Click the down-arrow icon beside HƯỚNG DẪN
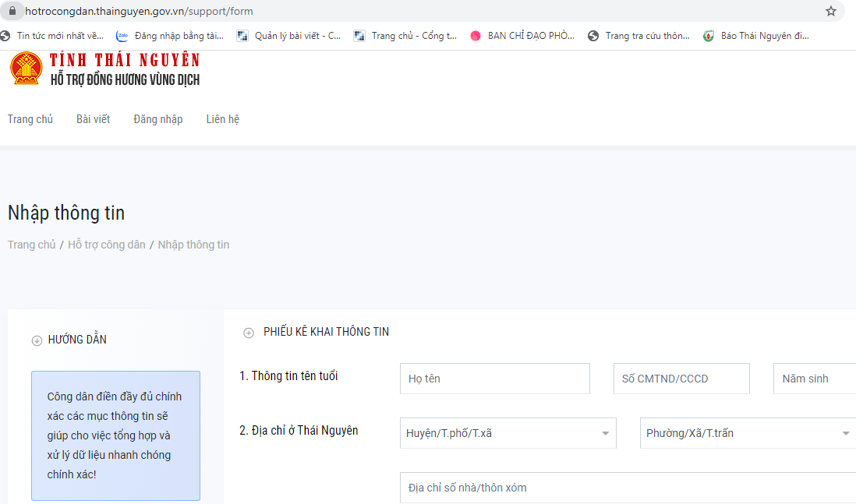The width and height of the screenshot is (856, 504). 37,340
